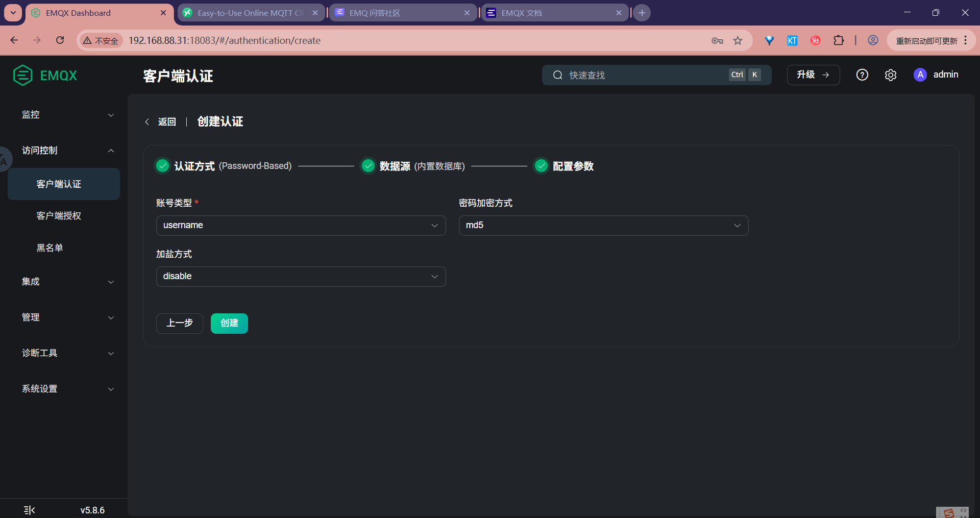980x518 pixels.
Task: Collapse sidebar using bottom-left collapse icon
Action: (x=30, y=510)
